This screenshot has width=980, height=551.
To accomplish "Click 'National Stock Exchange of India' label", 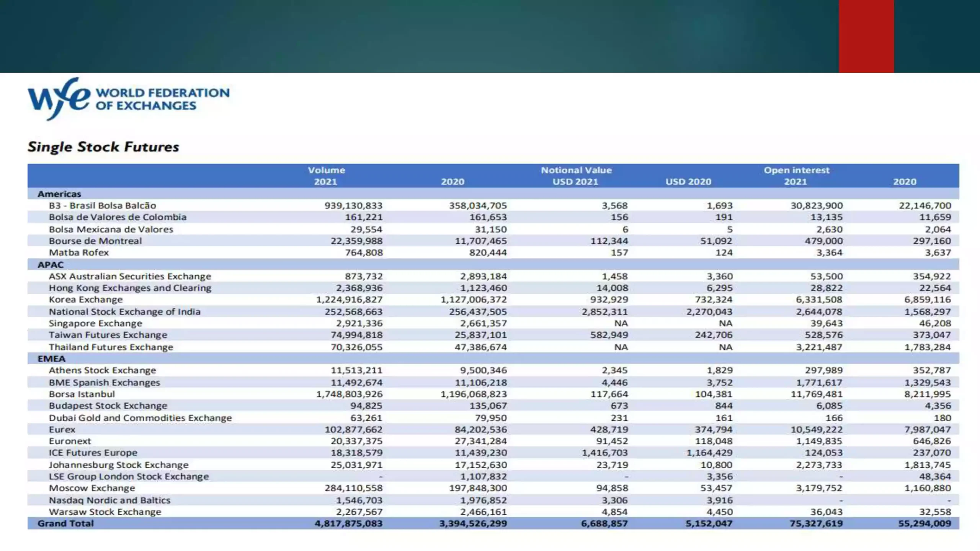I will [x=124, y=311].
